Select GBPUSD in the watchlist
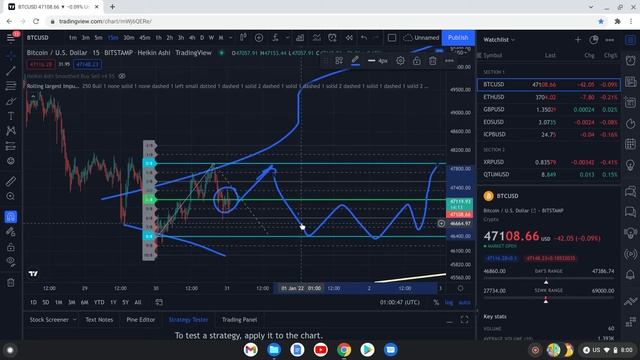This screenshot has width=640, height=360. coord(549,109)
